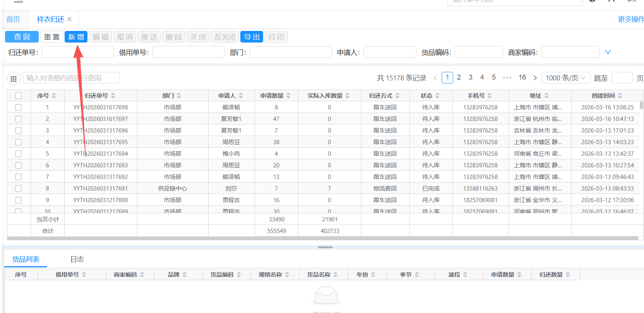Select the checkbox for row 8

[x=18, y=189]
